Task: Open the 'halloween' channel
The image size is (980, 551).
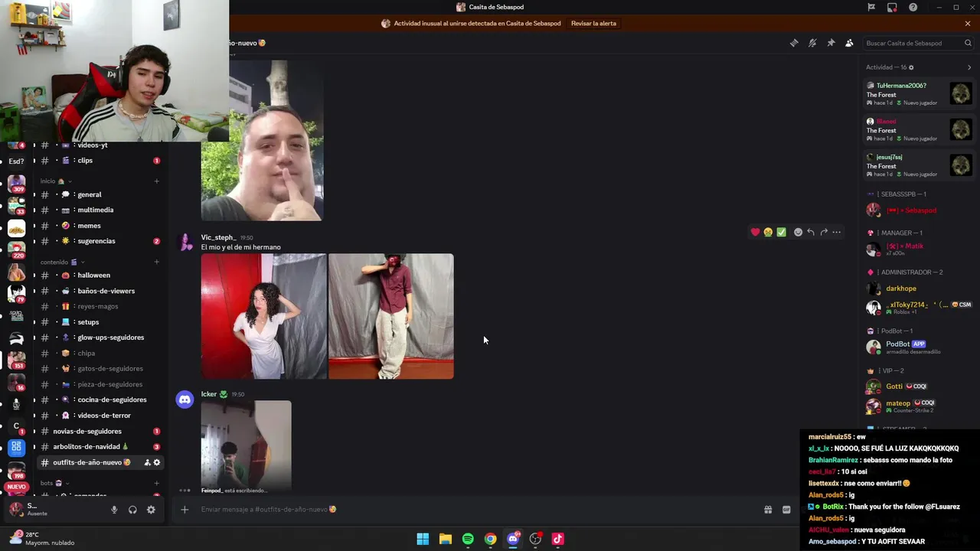Action: [99, 275]
